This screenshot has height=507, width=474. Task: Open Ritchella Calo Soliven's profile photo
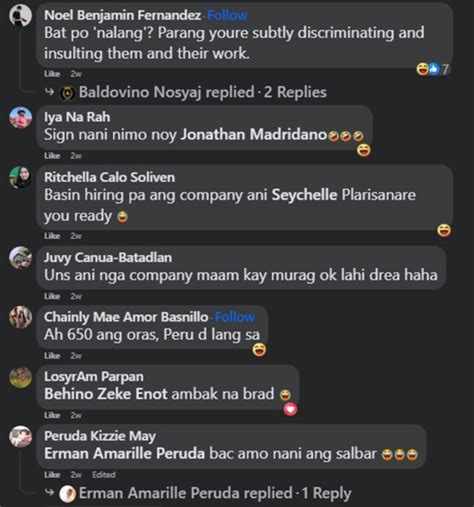[20, 177]
